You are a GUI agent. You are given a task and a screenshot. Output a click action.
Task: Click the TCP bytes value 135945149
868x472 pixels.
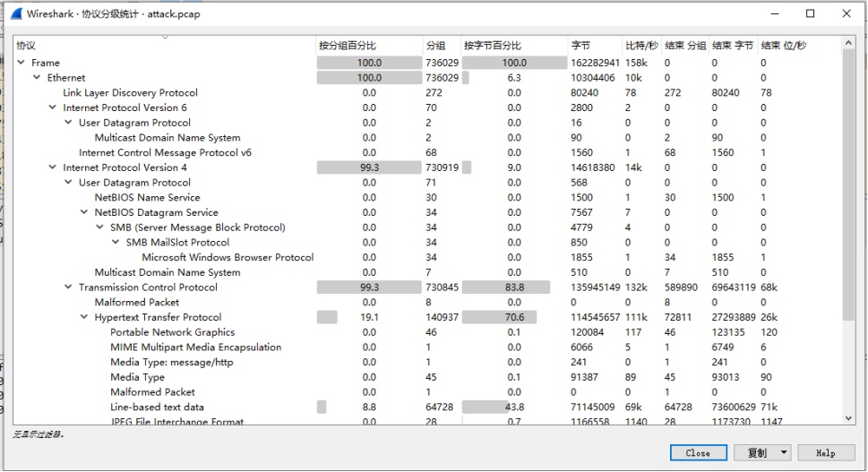[595, 287]
